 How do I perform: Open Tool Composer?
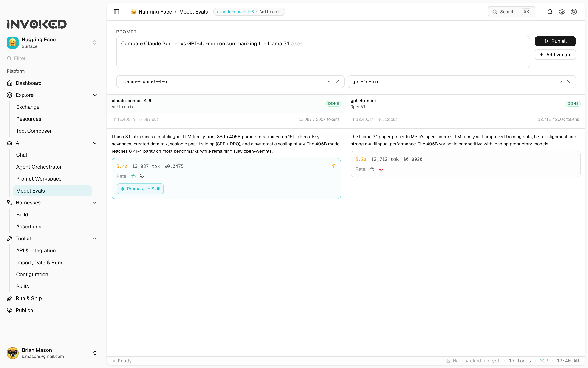pos(52,131)
